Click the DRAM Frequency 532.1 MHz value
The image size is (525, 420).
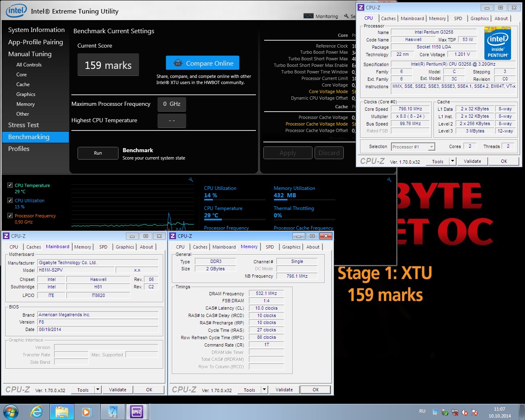pyautogui.click(x=266, y=294)
